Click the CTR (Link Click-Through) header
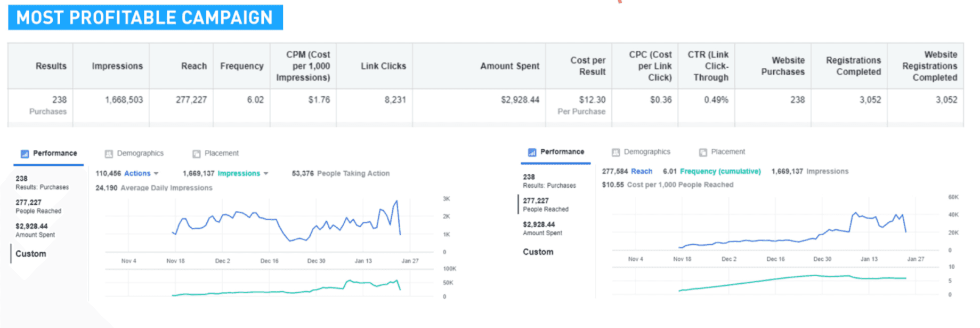Viewport: 980px width, 328px height. (708, 66)
